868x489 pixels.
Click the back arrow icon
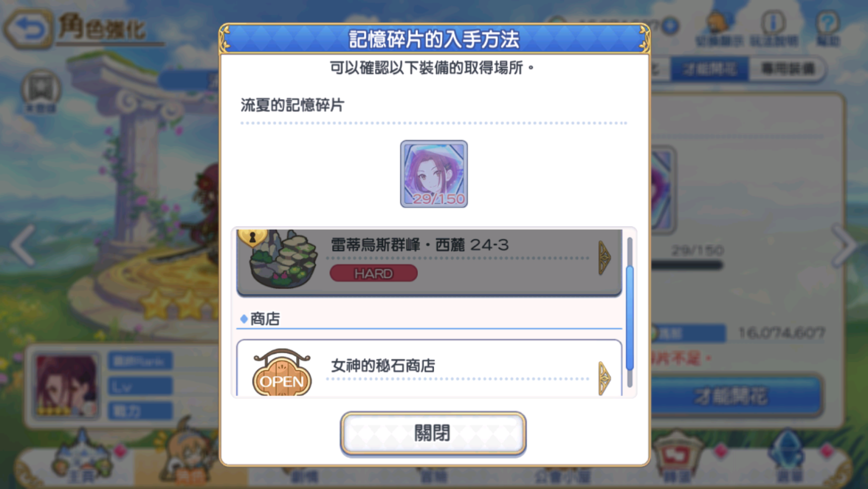click(x=29, y=28)
